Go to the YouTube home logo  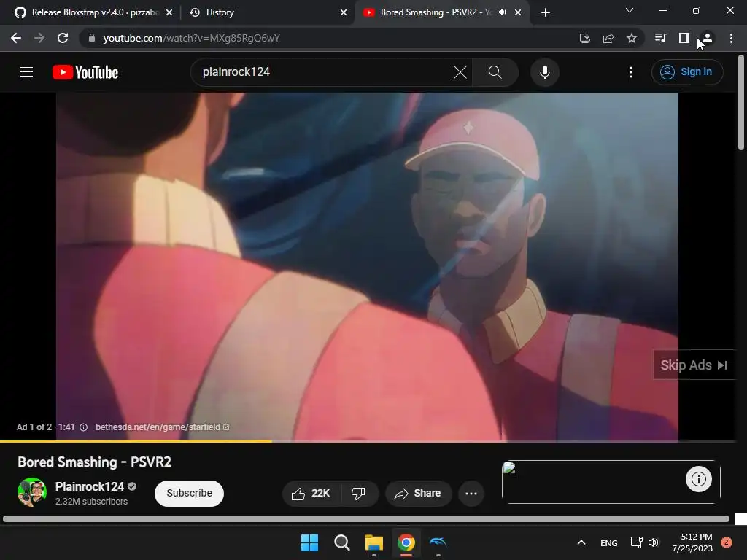(85, 72)
